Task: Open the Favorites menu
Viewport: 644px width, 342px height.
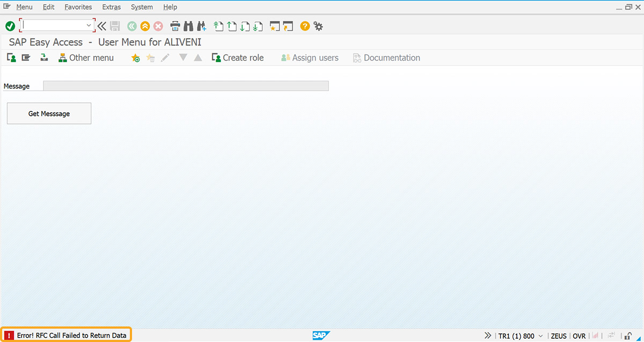Action: pos(78,7)
